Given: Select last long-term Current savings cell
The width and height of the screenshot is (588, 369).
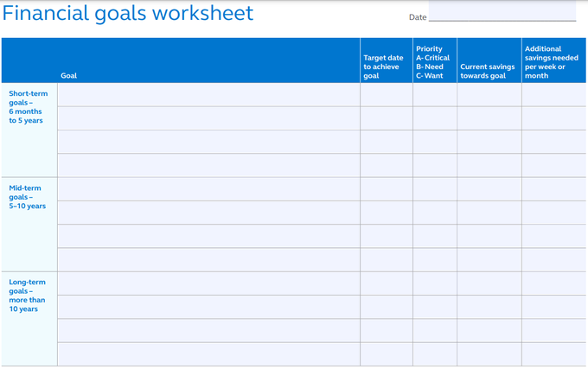Looking at the screenshot, I should click(489, 354).
